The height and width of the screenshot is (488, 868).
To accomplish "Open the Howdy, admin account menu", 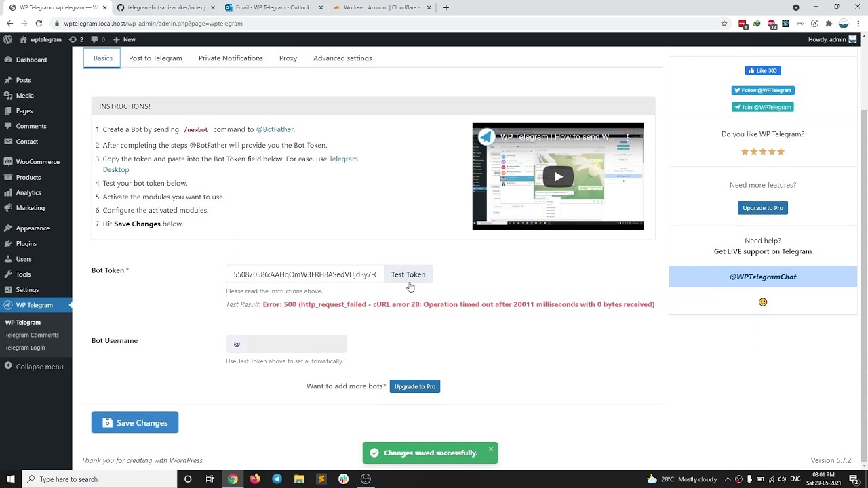I will [x=832, y=39].
